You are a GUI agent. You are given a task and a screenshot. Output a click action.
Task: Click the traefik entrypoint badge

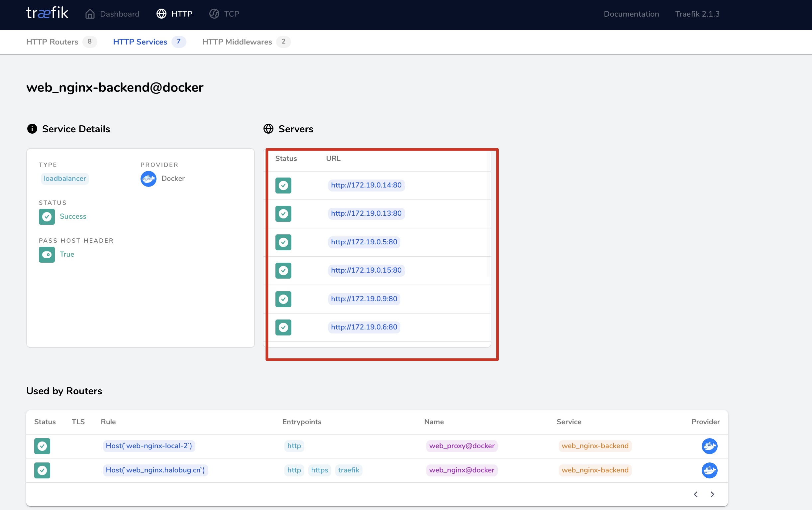coord(349,470)
